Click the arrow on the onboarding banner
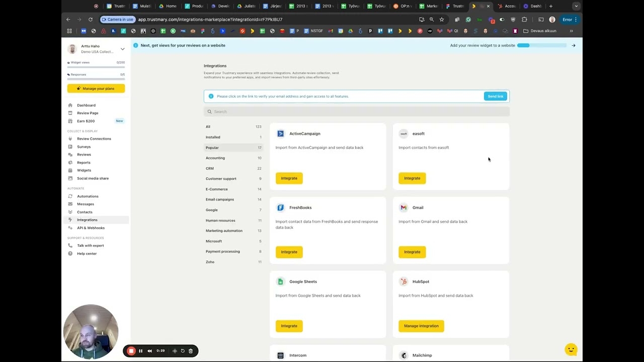The height and width of the screenshot is (362, 644). tap(573, 45)
